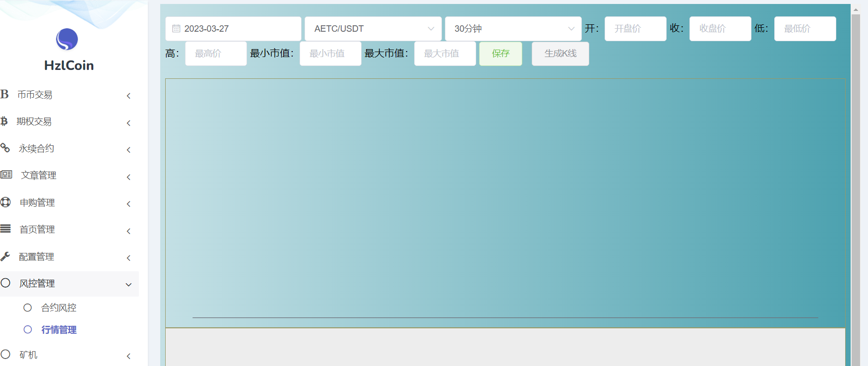Open the 行情管理 submenu item

[x=59, y=330]
